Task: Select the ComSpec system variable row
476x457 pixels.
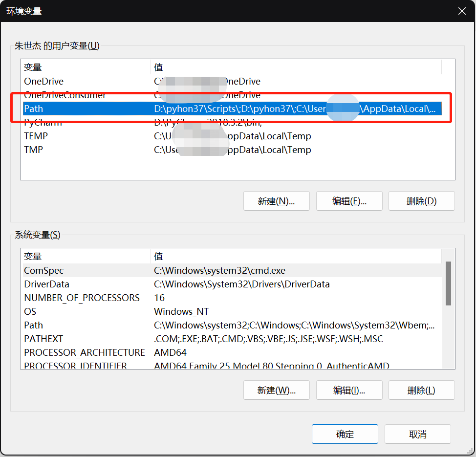Action: 232,270
